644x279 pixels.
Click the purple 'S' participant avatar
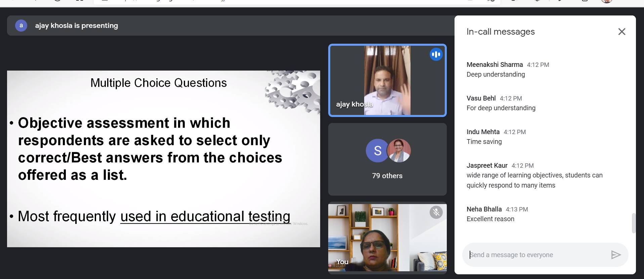click(x=377, y=151)
